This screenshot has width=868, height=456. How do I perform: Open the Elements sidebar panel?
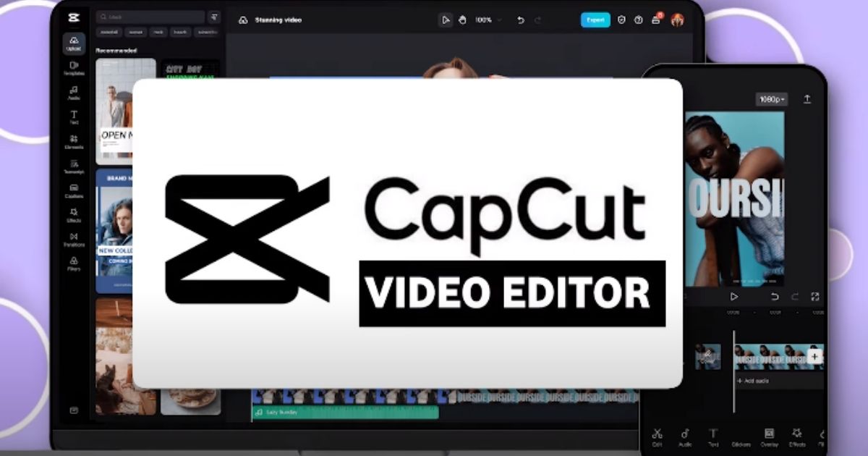click(74, 141)
